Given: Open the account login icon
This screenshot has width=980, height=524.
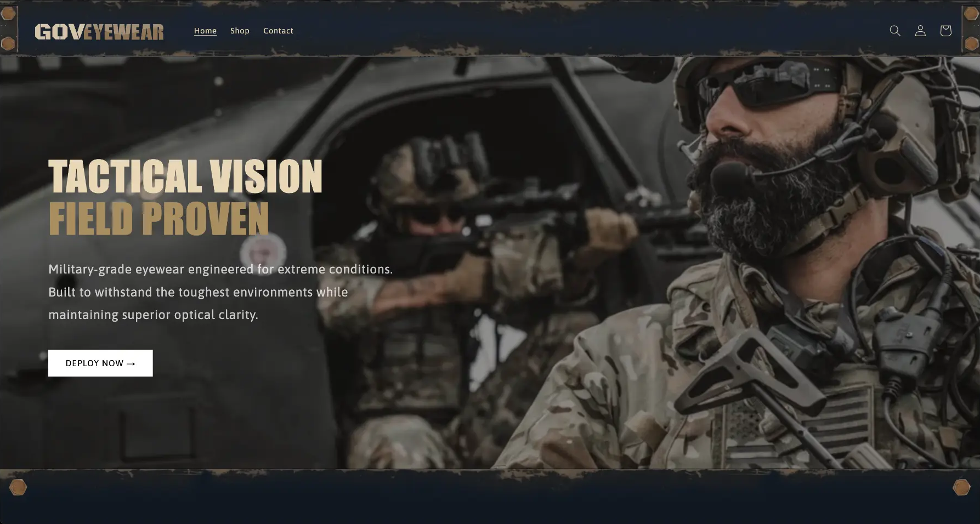Looking at the screenshot, I should pyautogui.click(x=920, y=31).
